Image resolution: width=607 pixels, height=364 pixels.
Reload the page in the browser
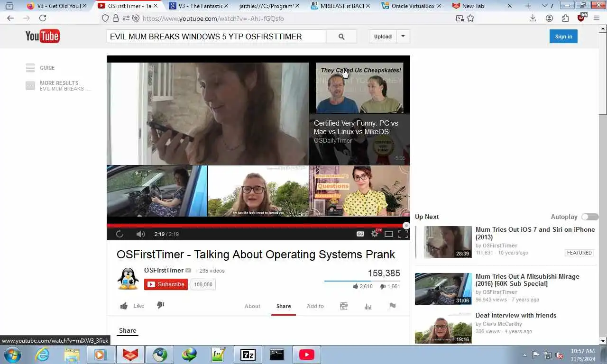coord(43,18)
